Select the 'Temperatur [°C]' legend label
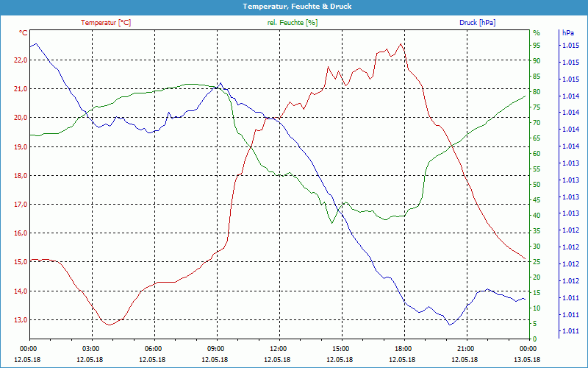588x368 pixels. (x=106, y=23)
